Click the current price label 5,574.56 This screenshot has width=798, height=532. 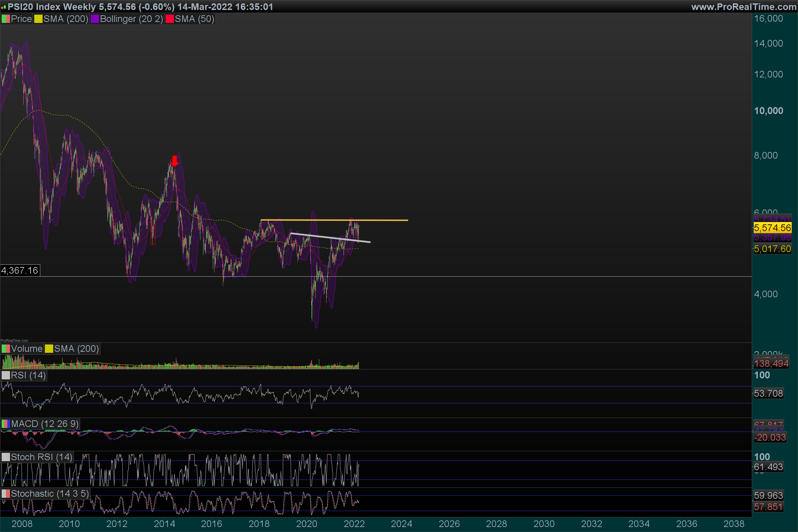(772, 228)
